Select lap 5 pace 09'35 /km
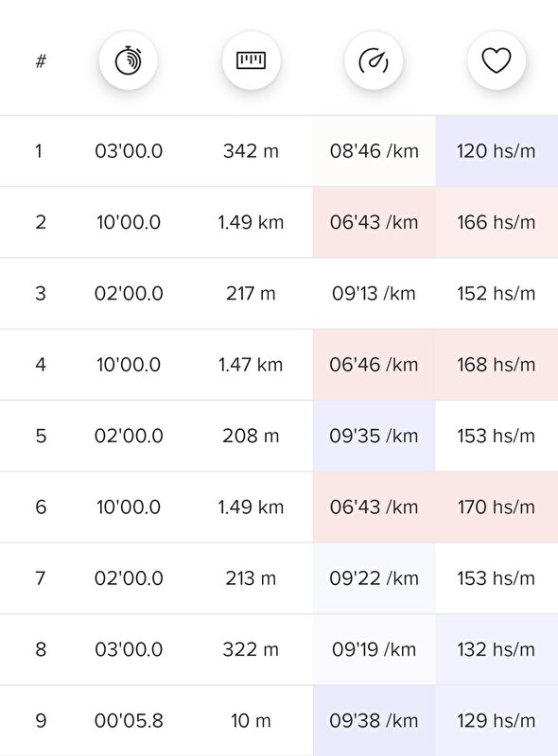This screenshot has height=756, width=558. 375,436
